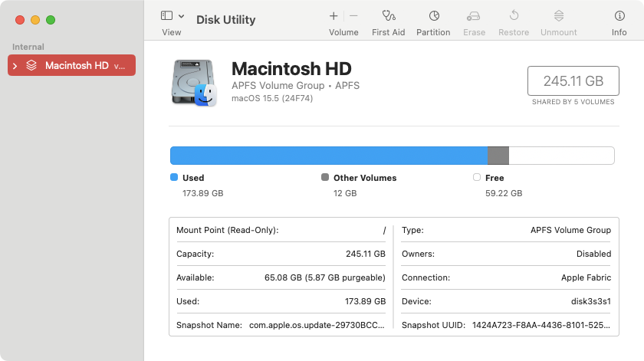Click the Connection value 'Apple Fabric'
Viewport: 644px width, 361px height.
[586, 277]
